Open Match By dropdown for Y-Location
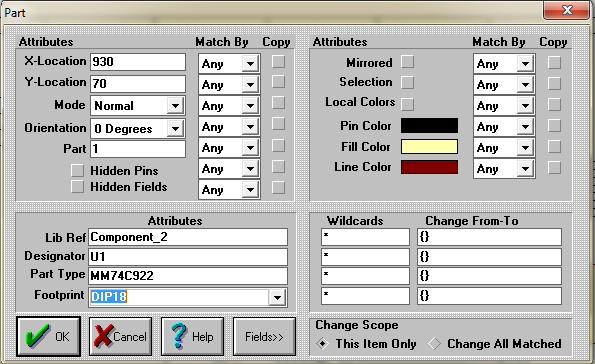Screen dimensions: 595x364 (250, 85)
